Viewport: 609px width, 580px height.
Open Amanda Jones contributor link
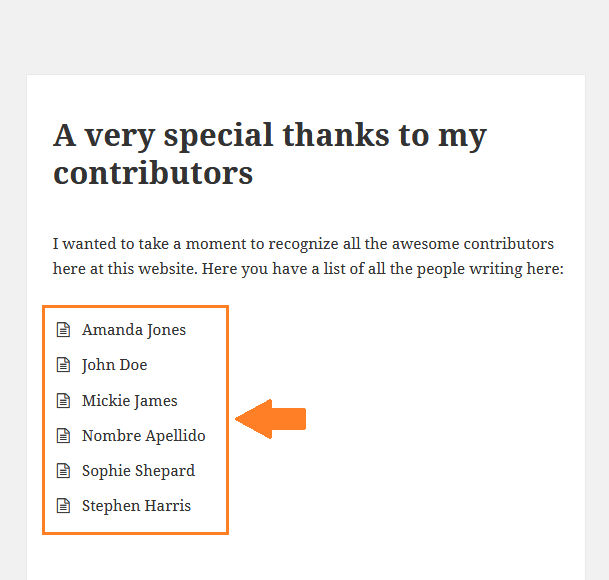[134, 330]
